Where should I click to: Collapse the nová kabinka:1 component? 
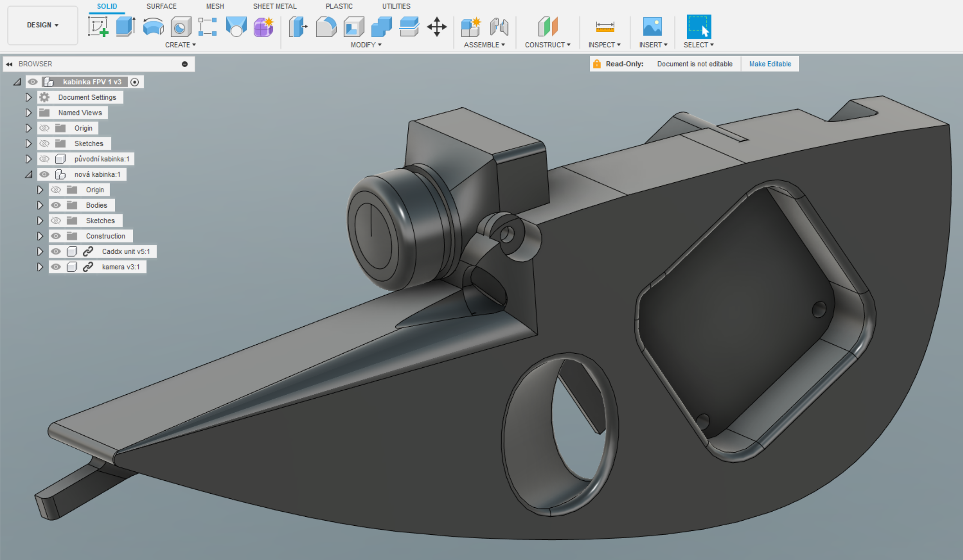[28, 174]
